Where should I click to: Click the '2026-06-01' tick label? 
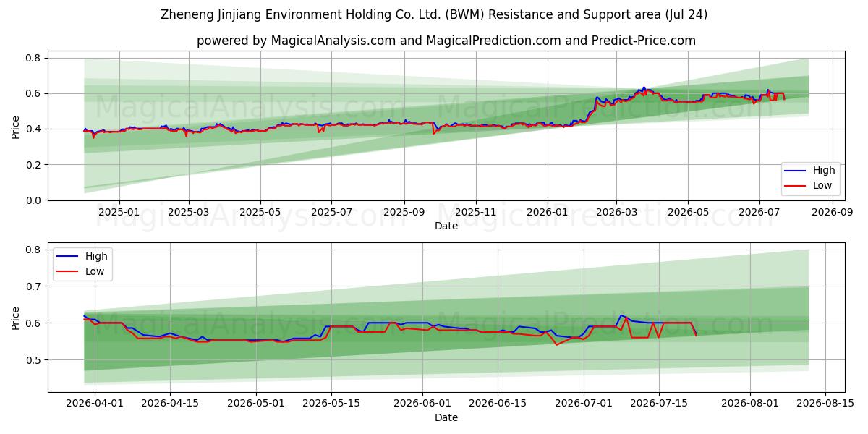point(422,404)
